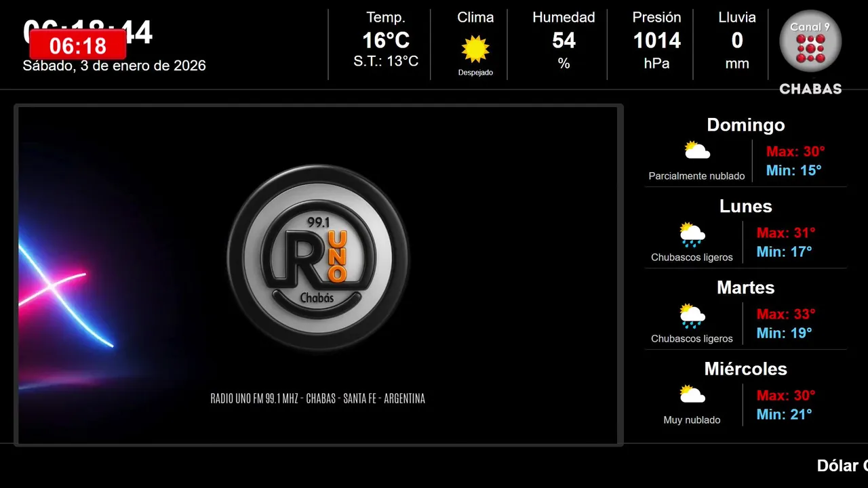Screen dimensions: 868x488
Task: Click the Clima heading
Action: (475, 18)
